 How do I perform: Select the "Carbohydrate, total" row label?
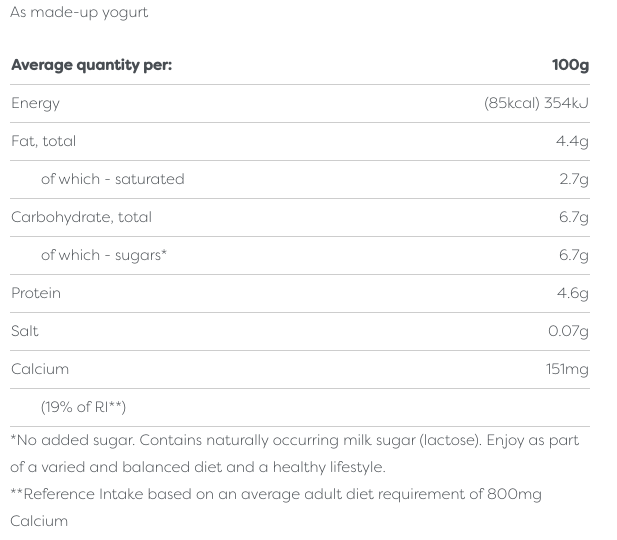click(x=81, y=217)
